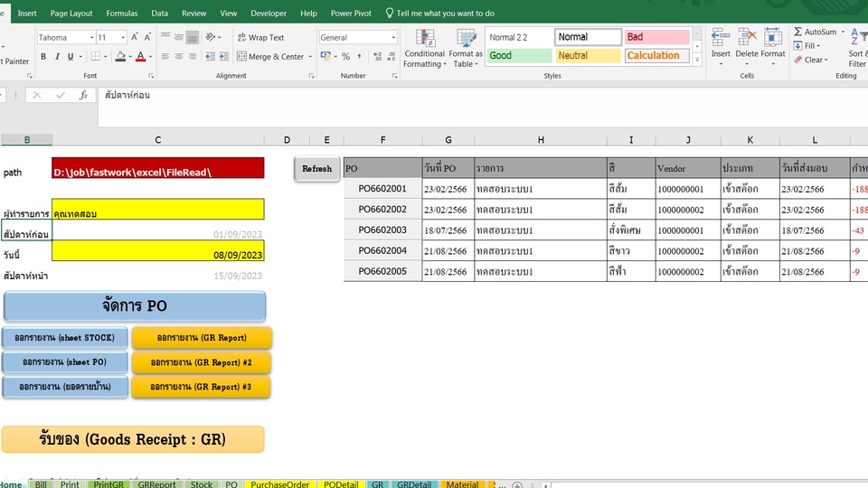Align text left
This screenshot has width=868, height=488.
[165, 56]
